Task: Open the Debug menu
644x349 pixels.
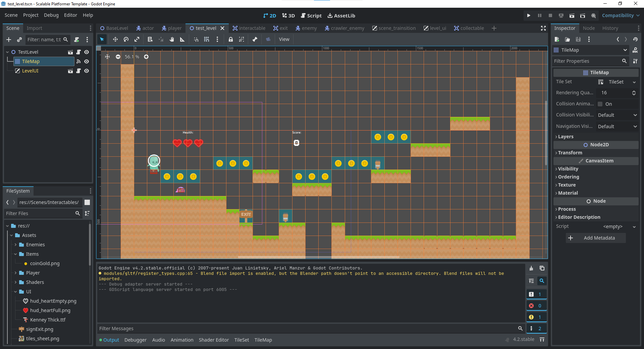Action: click(x=51, y=15)
